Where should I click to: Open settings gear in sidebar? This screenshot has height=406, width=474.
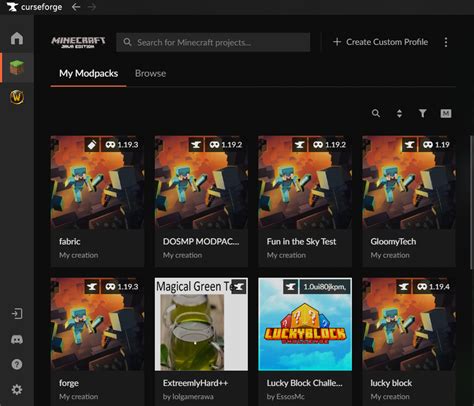pyautogui.click(x=17, y=389)
